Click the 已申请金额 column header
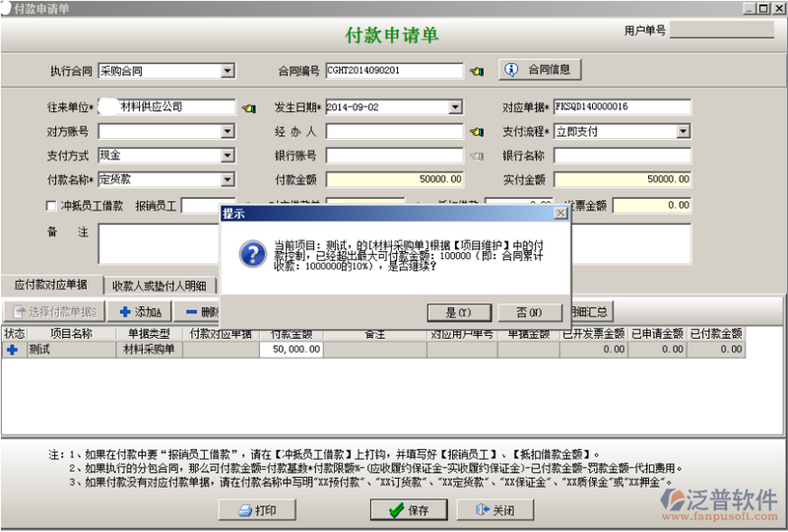Screen dimensions: 788x532 point(657,334)
